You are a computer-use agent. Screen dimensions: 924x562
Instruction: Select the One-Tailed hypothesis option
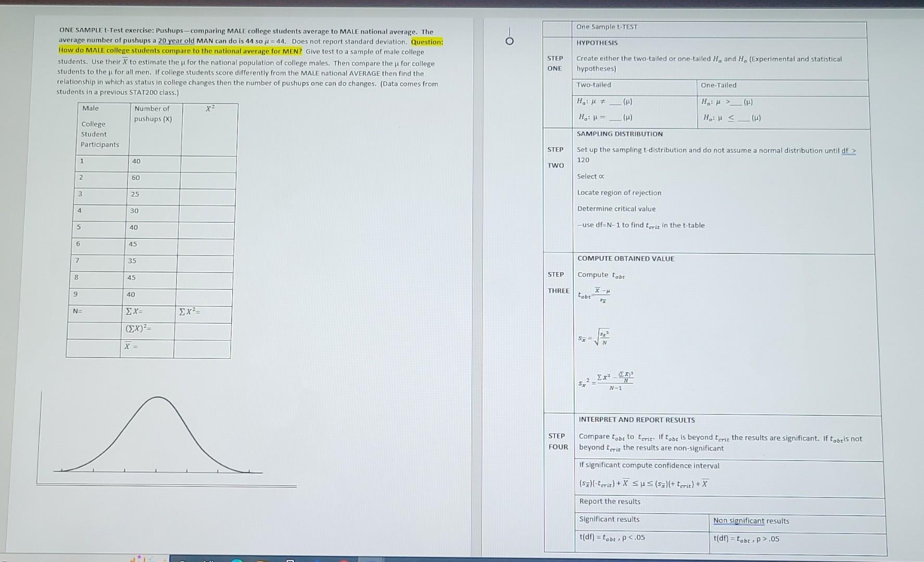[x=718, y=85]
